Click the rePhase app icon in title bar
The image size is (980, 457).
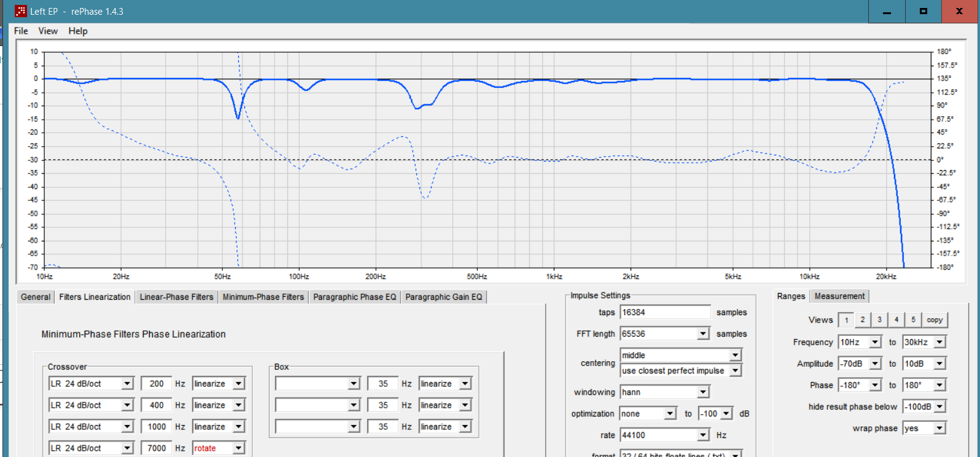(21, 11)
